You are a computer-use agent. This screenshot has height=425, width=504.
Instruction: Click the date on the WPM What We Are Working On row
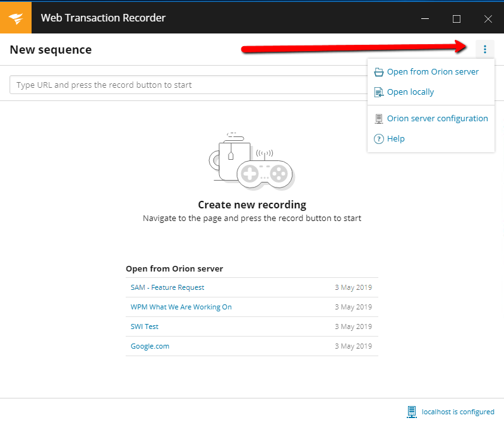pos(353,307)
